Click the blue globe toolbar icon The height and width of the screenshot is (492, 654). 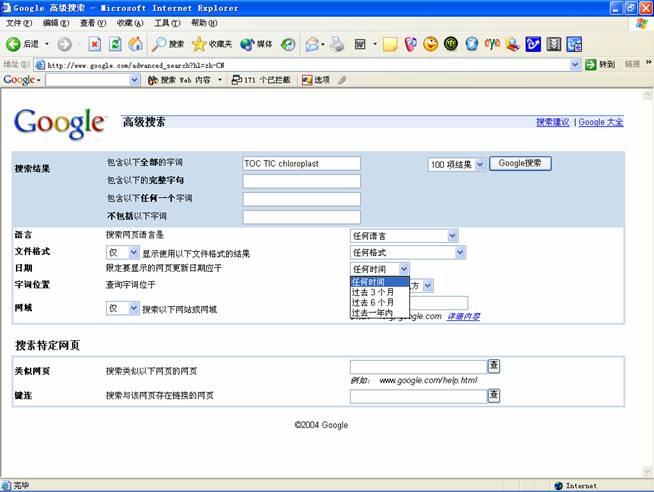coord(472,44)
